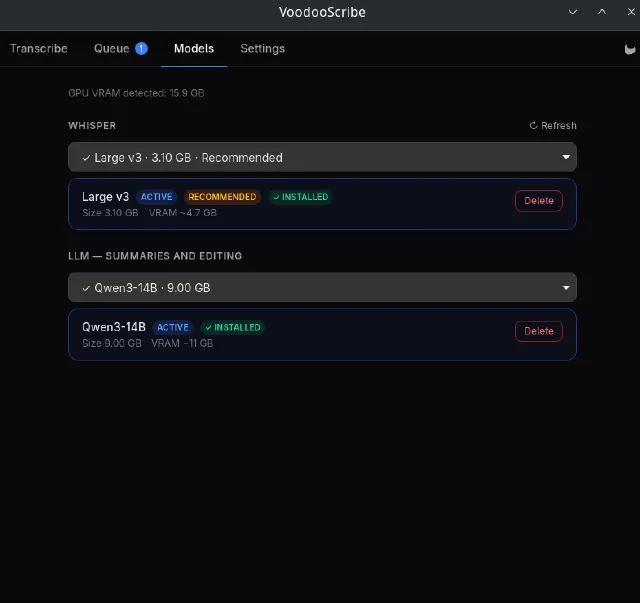Click the VoodooScribe window title
Image resolution: width=640 pixels, height=603 pixels.
(322, 12)
